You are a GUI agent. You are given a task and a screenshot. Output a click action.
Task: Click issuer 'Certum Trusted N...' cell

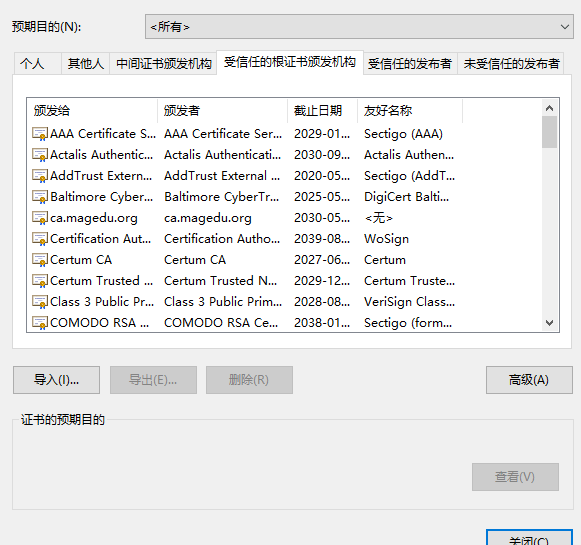(x=220, y=281)
